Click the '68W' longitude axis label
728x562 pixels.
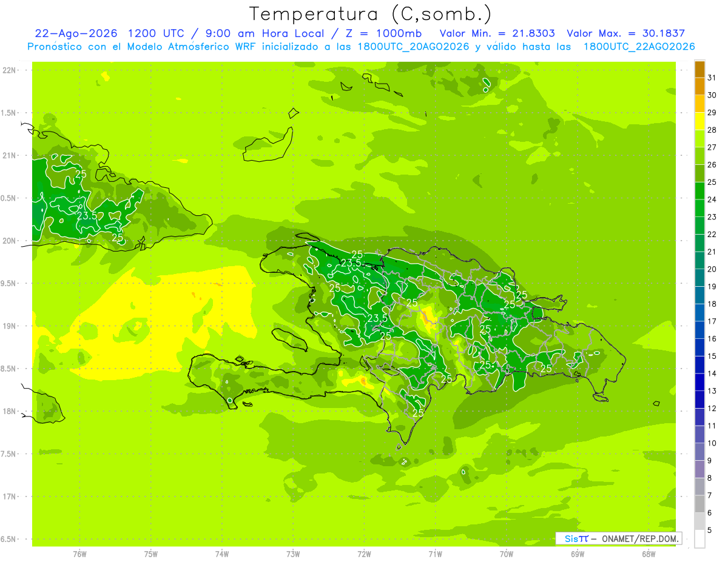point(649,554)
